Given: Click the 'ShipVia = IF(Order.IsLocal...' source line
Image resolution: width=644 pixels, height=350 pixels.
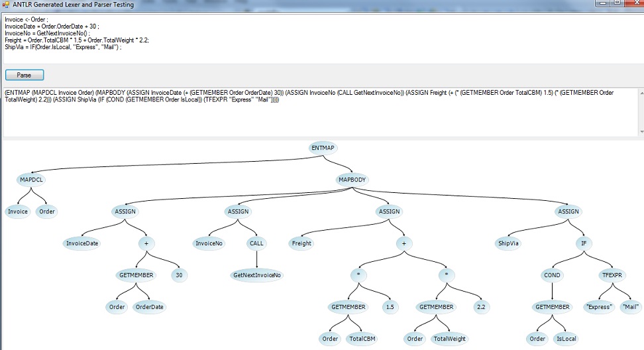Looking at the screenshot, I should [x=63, y=47].
